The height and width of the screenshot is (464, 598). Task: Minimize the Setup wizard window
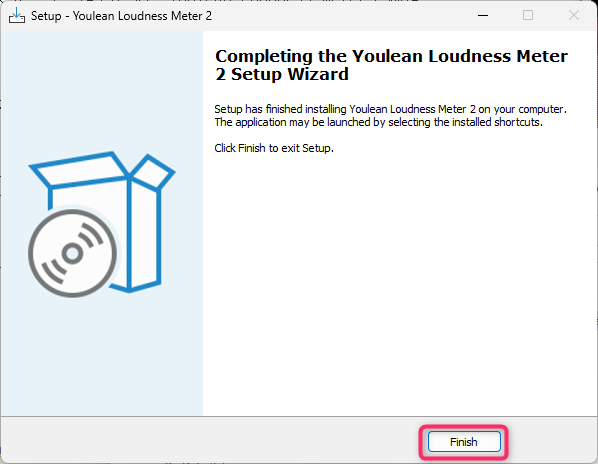click(483, 15)
